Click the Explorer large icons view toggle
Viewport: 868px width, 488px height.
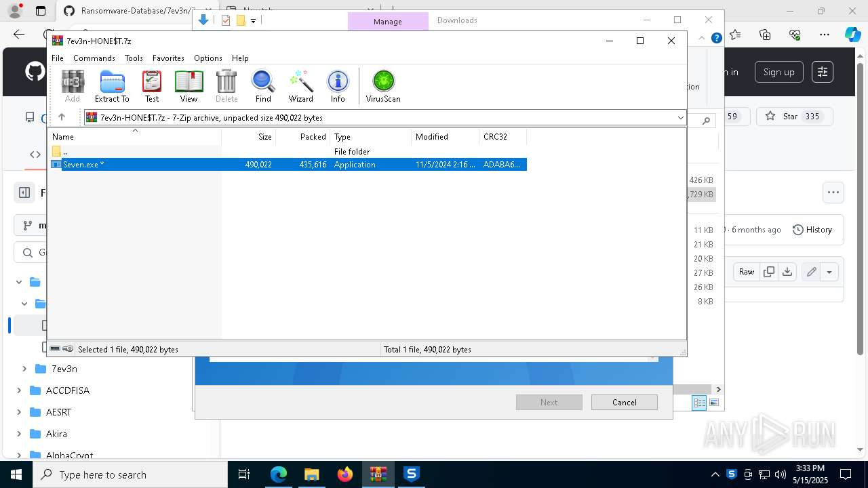point(713,403)
